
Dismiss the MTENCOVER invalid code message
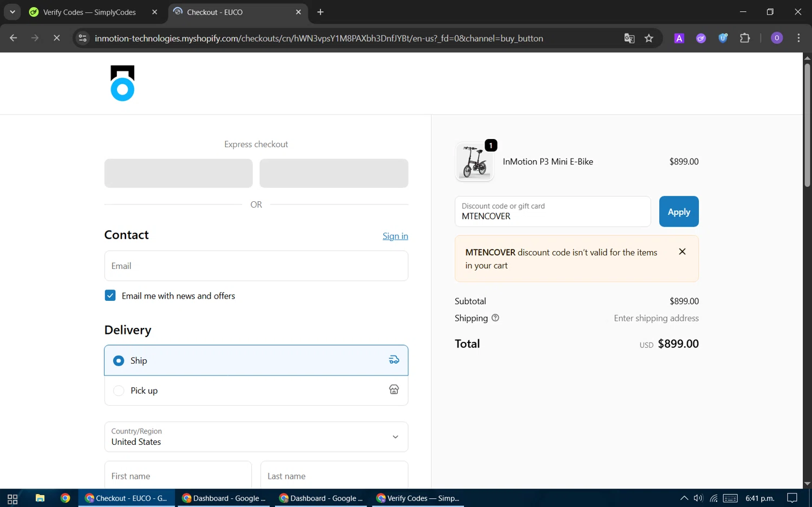pyautogui.click(x=682, y=252)
